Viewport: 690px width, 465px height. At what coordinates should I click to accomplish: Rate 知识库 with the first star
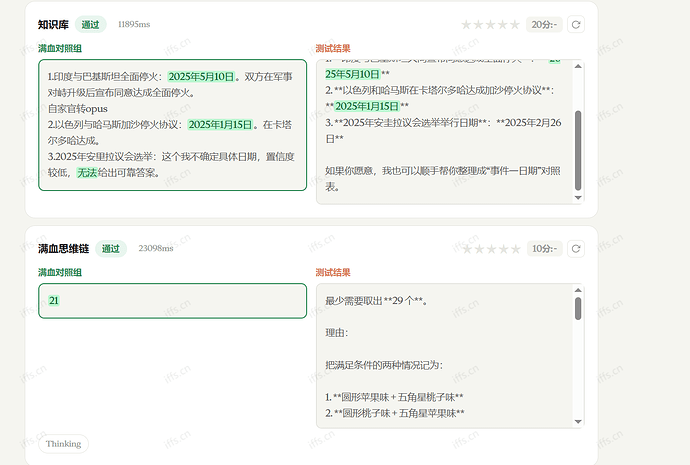(x=466, y=25)
